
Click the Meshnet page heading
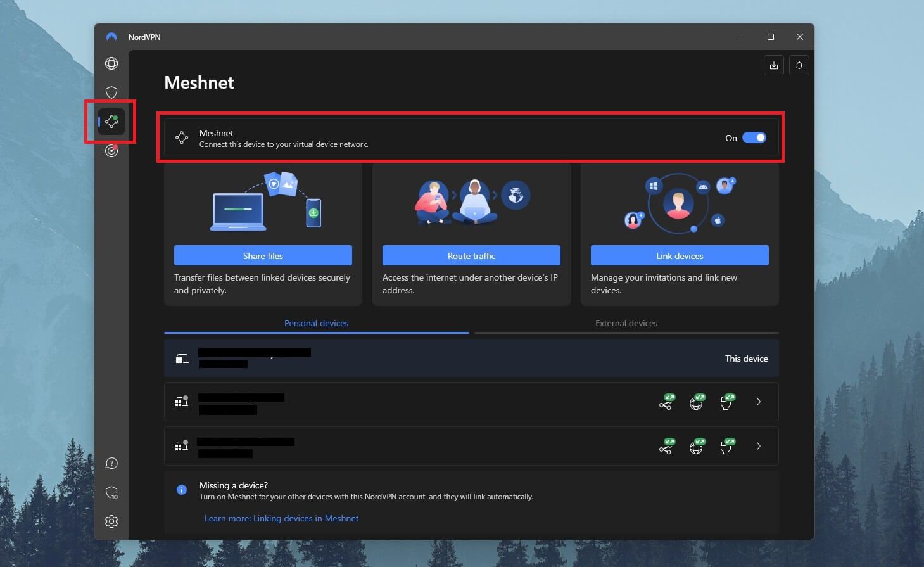tap(199, 82)
